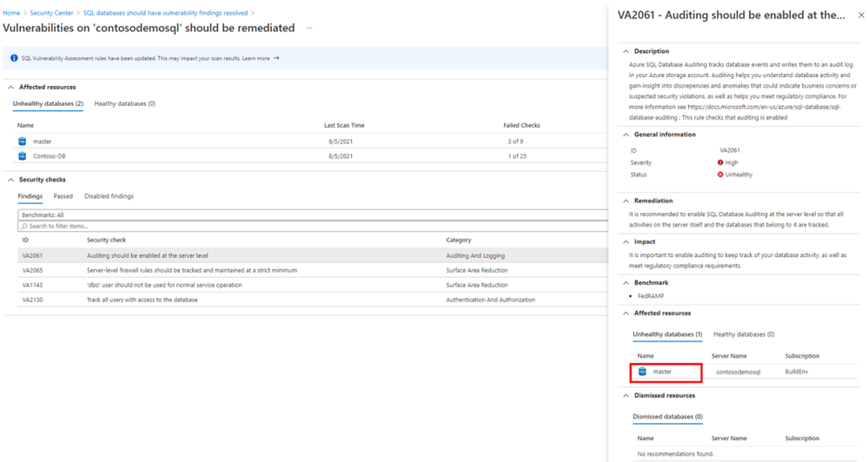
Task: Collapse the Affected resources section in main page
Action: 11,88
